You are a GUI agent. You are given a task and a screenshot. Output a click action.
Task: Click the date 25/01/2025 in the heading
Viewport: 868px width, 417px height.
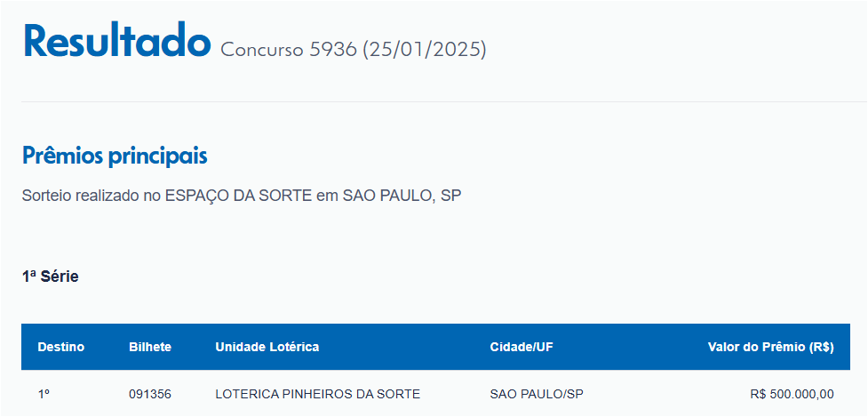(426, 50)
